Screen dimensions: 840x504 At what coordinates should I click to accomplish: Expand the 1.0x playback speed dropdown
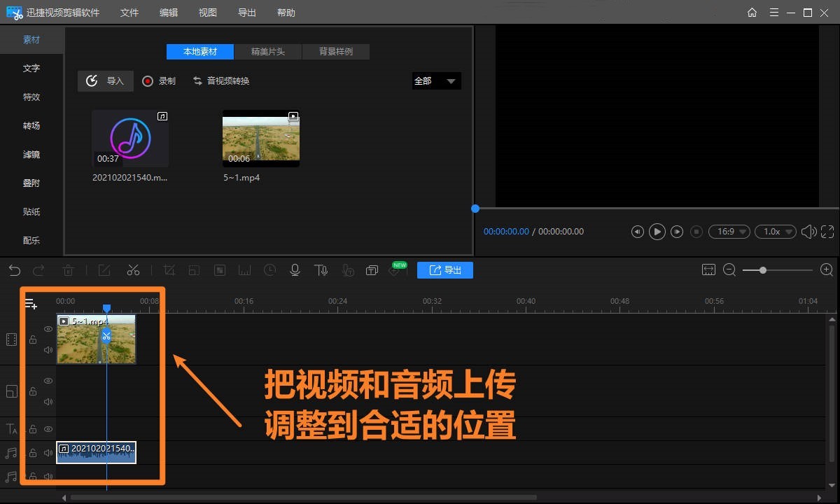pyautogui.click(x=776, y=231)
